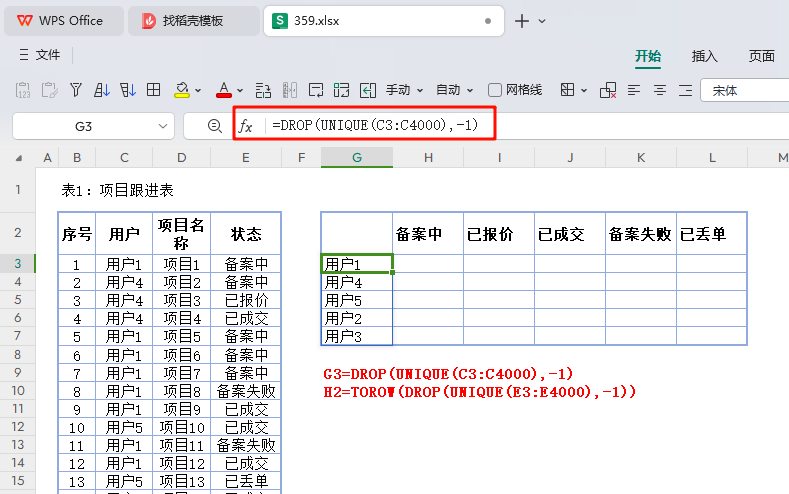Click cell G3 containing 用户1
The width and height of the screenshot is (789, 494).
[x=357, y=264]
